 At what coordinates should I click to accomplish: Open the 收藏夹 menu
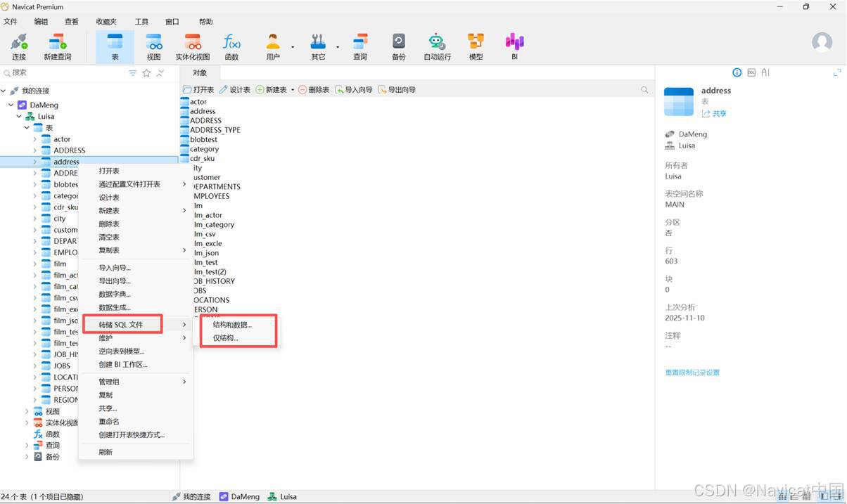[106, 22]
